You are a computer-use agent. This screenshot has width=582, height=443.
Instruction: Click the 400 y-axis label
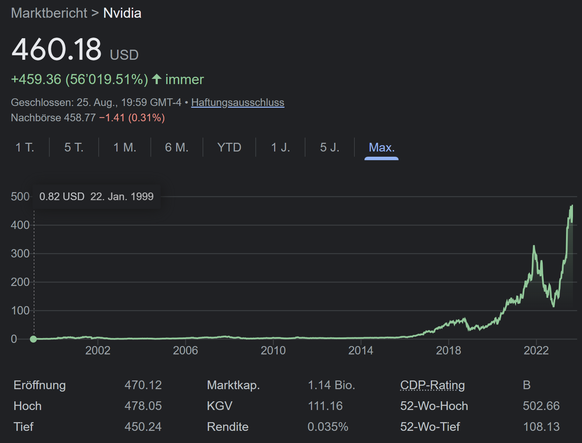(20, 225)
